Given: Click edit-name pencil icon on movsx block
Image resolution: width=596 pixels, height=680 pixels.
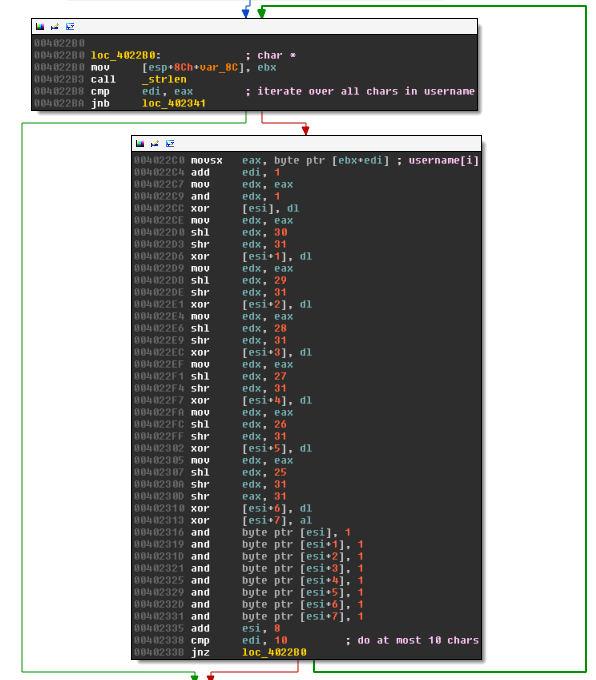Looking at the screenshot, I should (154, 144).
